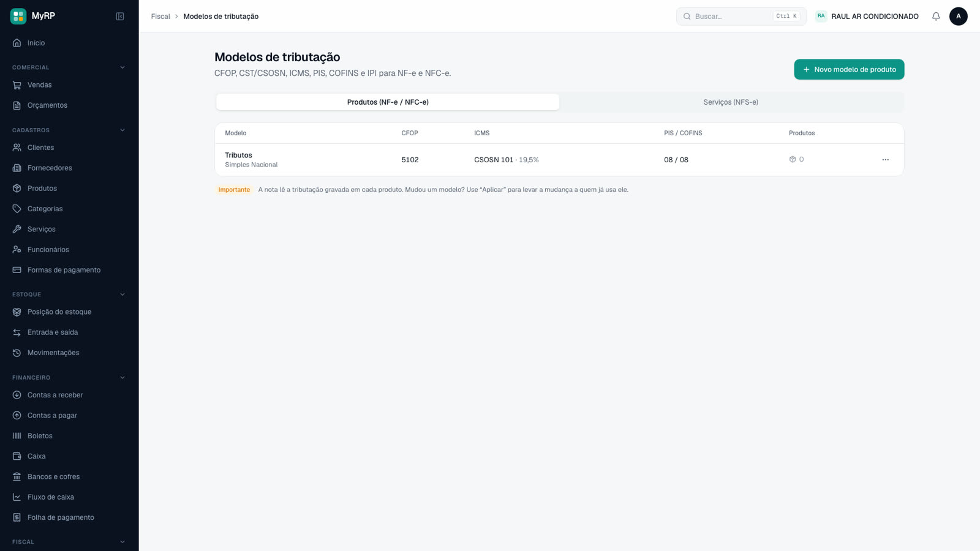Open notifications bell icon
The image size is (980, 551).
[936, 17]
